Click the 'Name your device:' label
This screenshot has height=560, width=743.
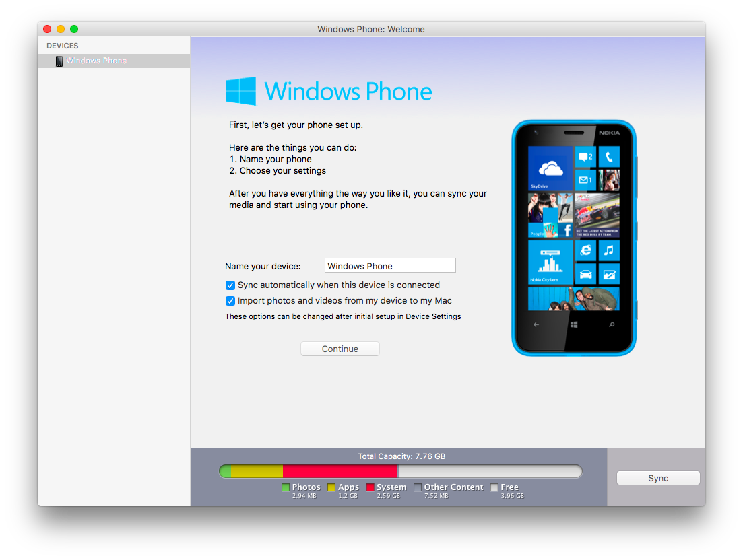pyautogui.click(x=263, y=266)
